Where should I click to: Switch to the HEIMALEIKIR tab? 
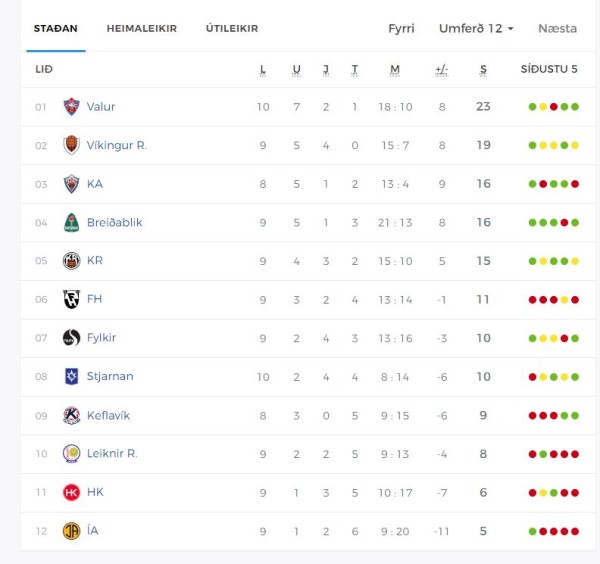click(x=142, y=28)
